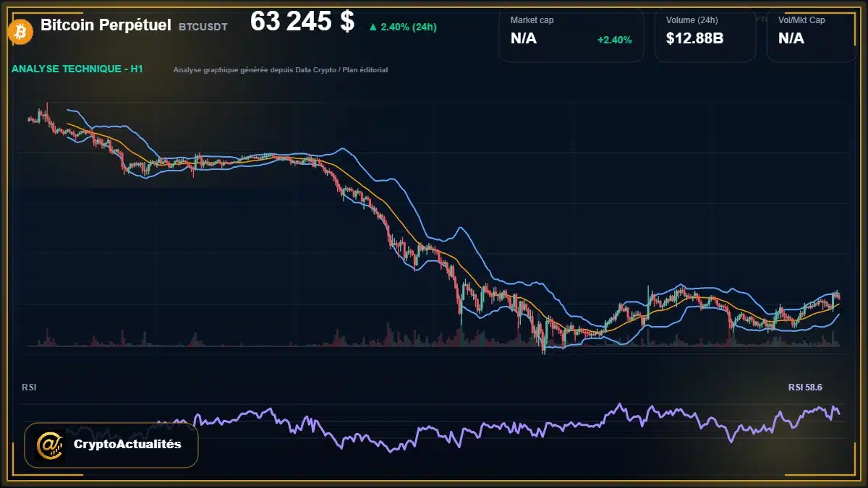This screenshot has height=488, width=868.
Task: Click the CryptoActualités logo icon
Action: tap(50, 445)
